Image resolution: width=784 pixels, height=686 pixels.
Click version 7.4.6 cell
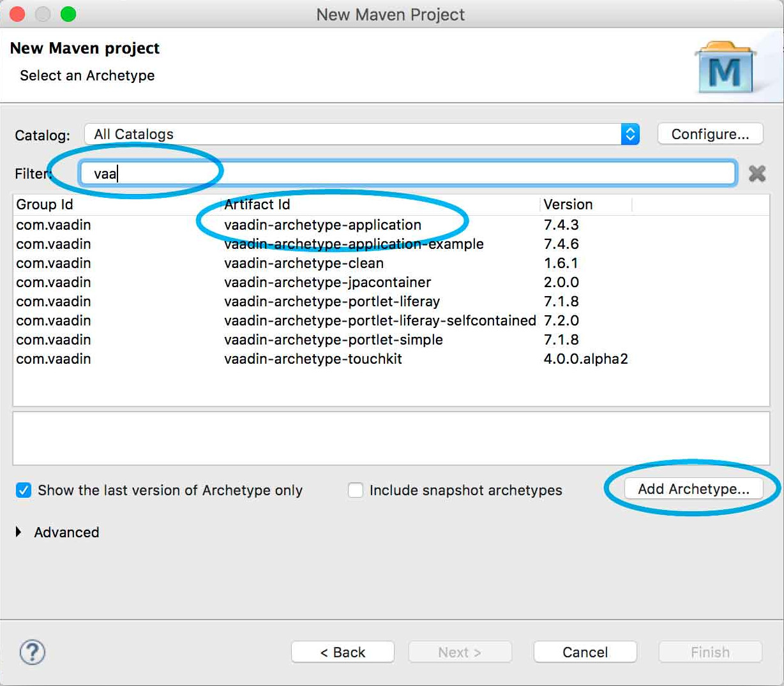[x=561, y=244]
